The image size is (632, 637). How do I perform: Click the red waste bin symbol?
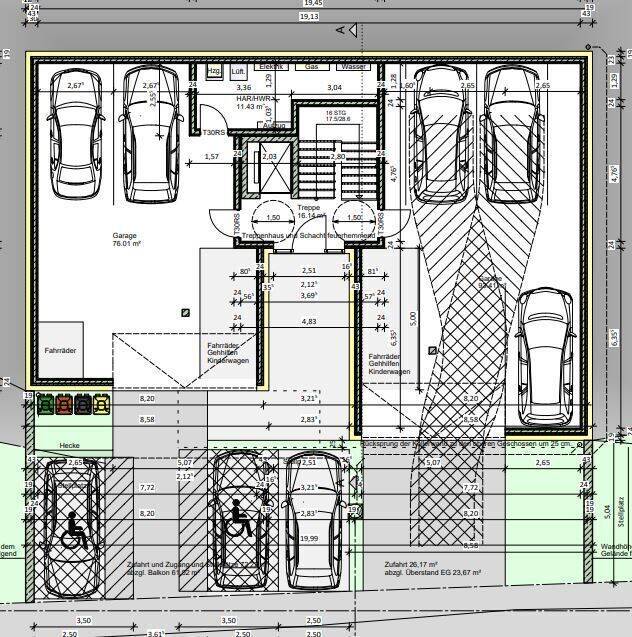pyautogui.click(x=64, y=405)
